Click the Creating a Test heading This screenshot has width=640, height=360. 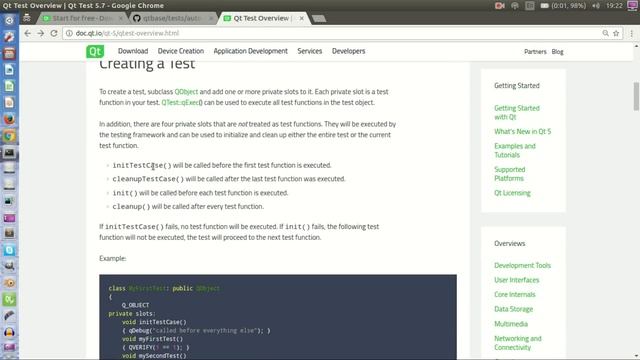(147, 64)
